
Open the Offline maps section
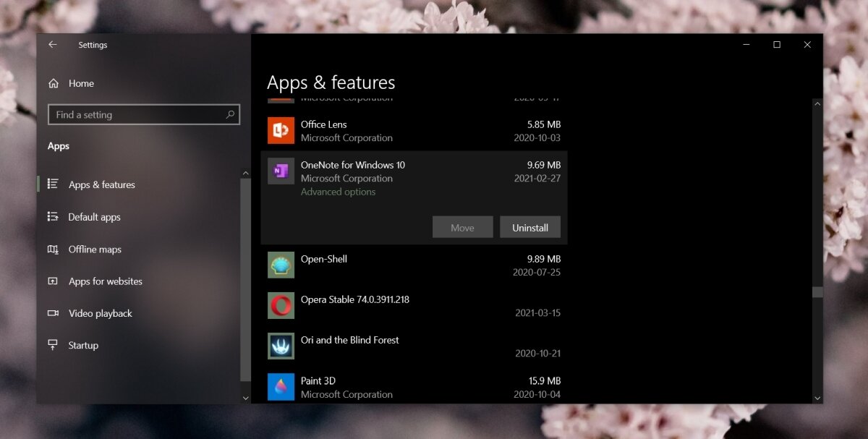coord(95,250)
